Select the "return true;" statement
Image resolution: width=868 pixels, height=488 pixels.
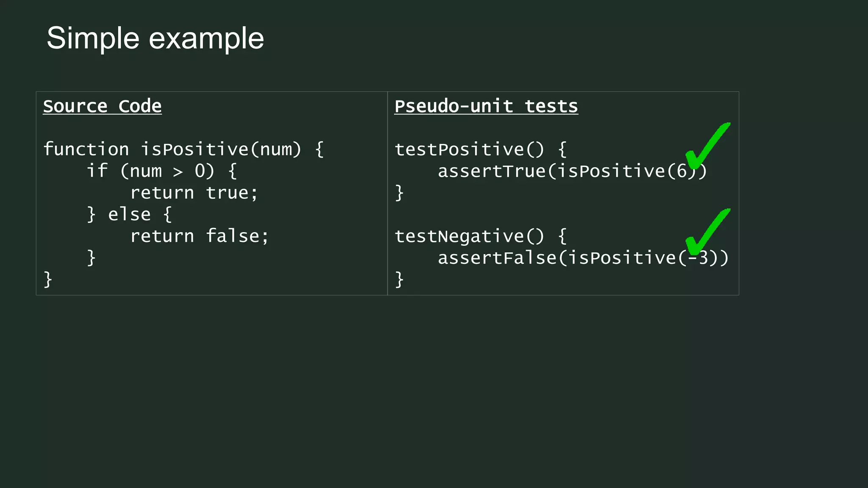pyautogui.click(x=194, y=193)
